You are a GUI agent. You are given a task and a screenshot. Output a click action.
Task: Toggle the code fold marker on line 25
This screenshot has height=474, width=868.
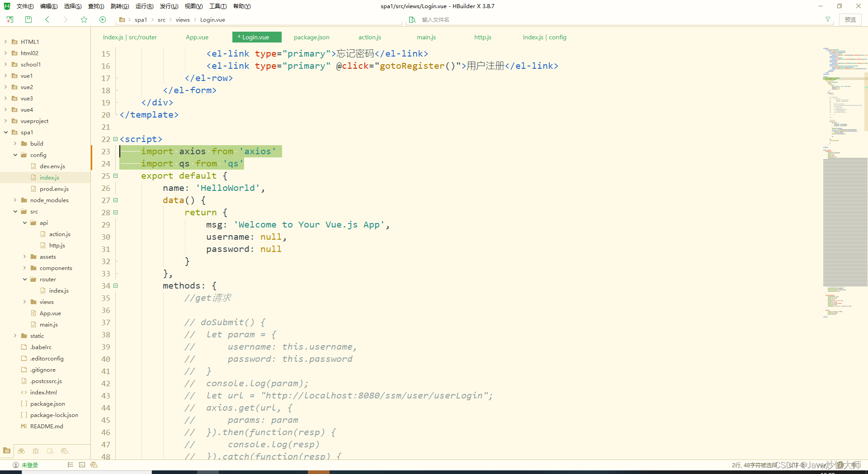point(115,176)
